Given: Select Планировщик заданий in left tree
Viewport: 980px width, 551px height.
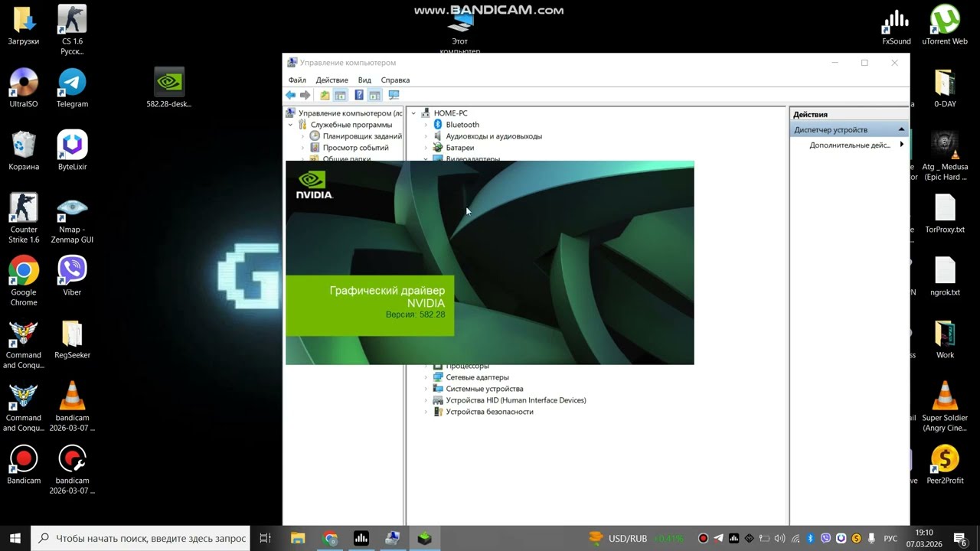Looking at the screenshot, I should pyautogui.click(x=362, y=136).
